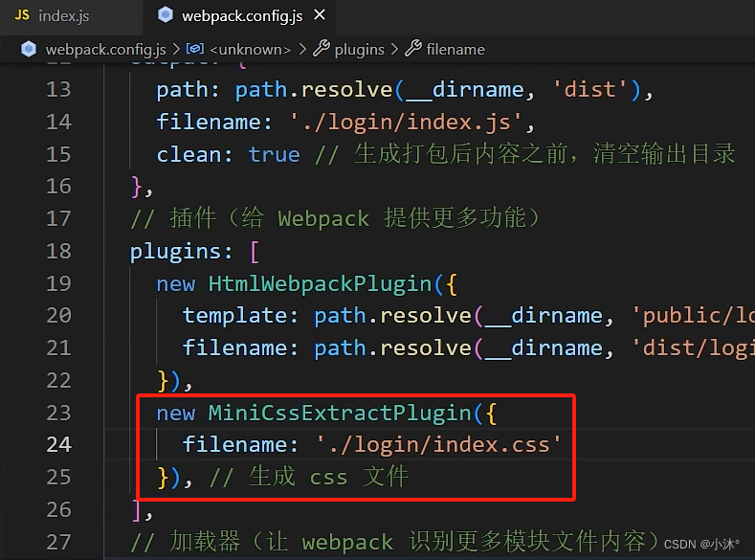Click 'MiniCssExtractPlugin' on line 23
The image size is (755, 560).
pos(340,413)
